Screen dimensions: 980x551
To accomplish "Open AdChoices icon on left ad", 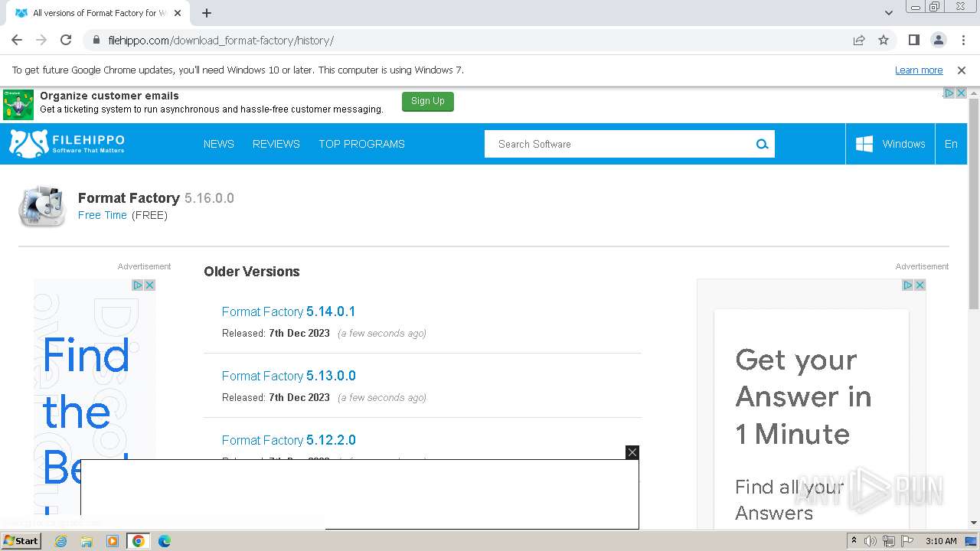I will [x=138, y=285].
